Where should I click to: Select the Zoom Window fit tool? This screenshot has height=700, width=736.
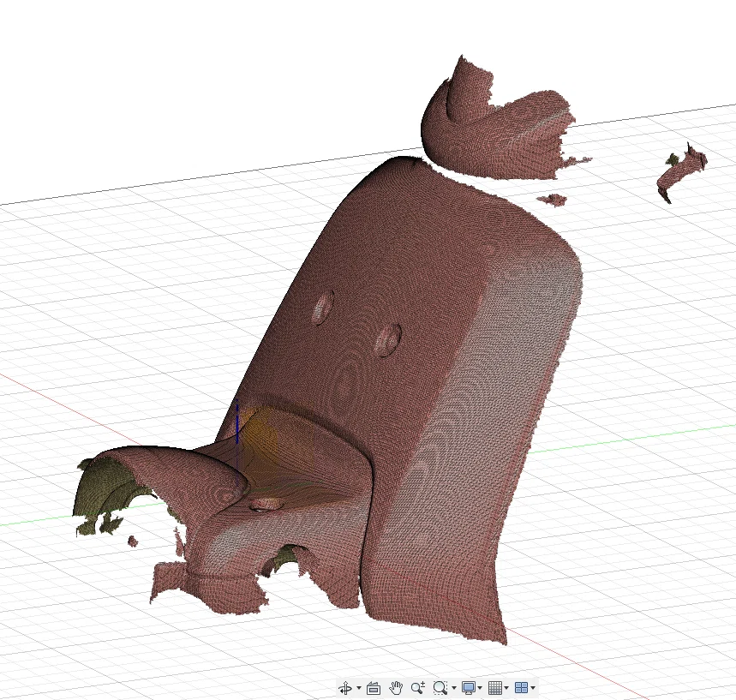(x=440, y=688)
